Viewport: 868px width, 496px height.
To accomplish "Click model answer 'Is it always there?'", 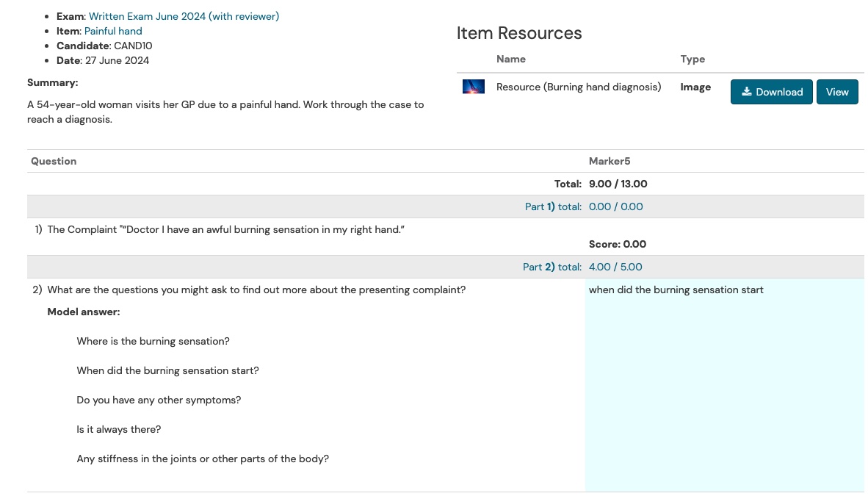I will (x=119, y=429).
